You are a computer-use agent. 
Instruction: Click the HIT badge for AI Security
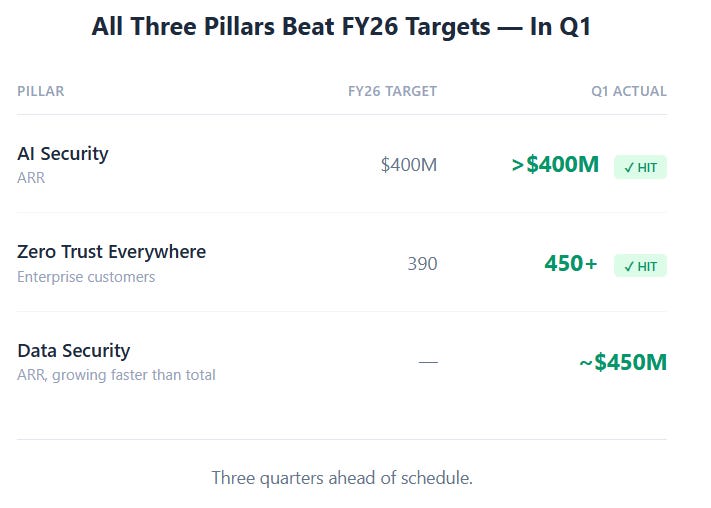click(x=640, y=167)
